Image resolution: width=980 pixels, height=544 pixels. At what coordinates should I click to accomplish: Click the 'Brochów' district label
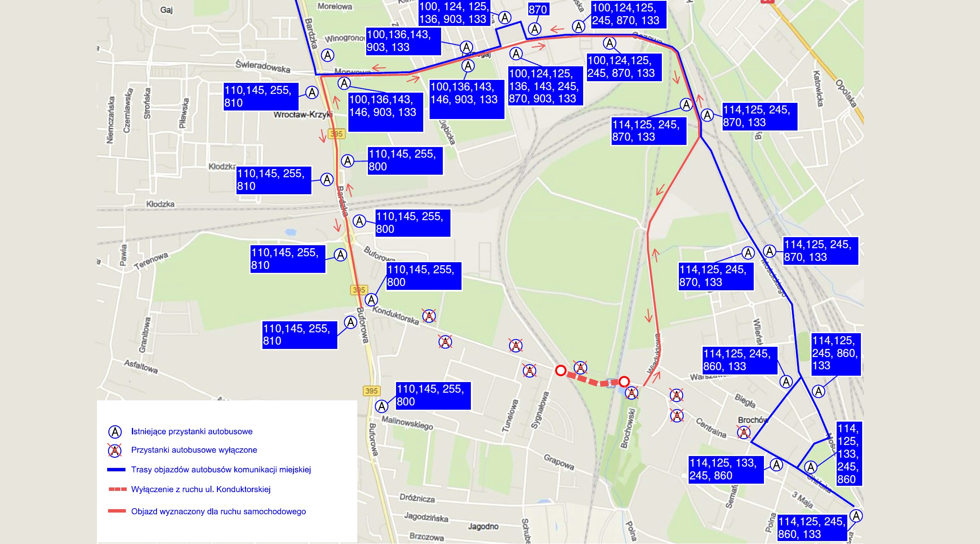[x=752, y=420]
